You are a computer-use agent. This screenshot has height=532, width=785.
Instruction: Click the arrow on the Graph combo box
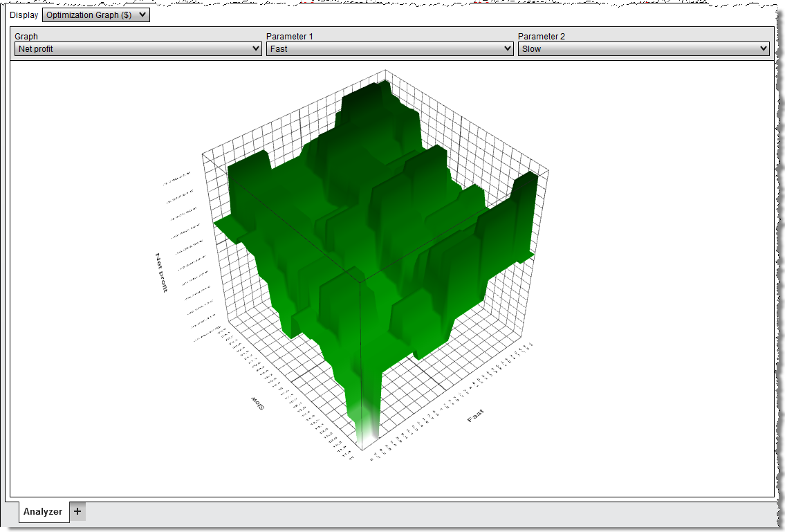(x=255, y=48)
